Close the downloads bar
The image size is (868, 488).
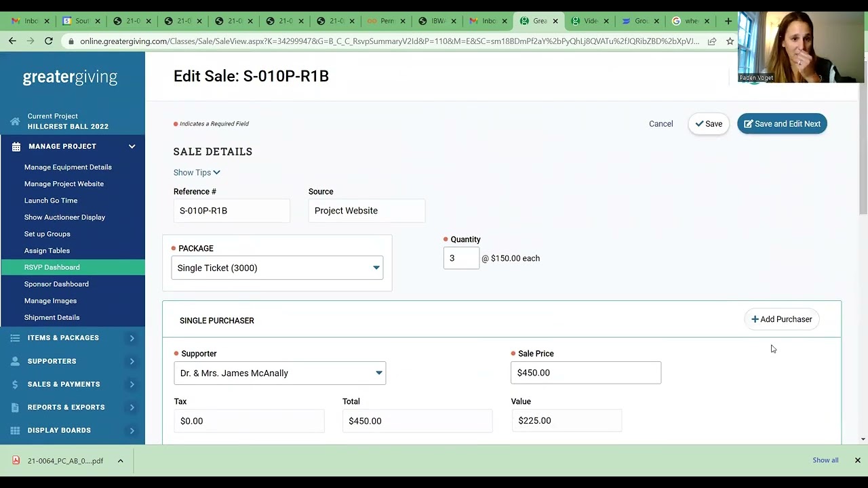pos(857,460)
